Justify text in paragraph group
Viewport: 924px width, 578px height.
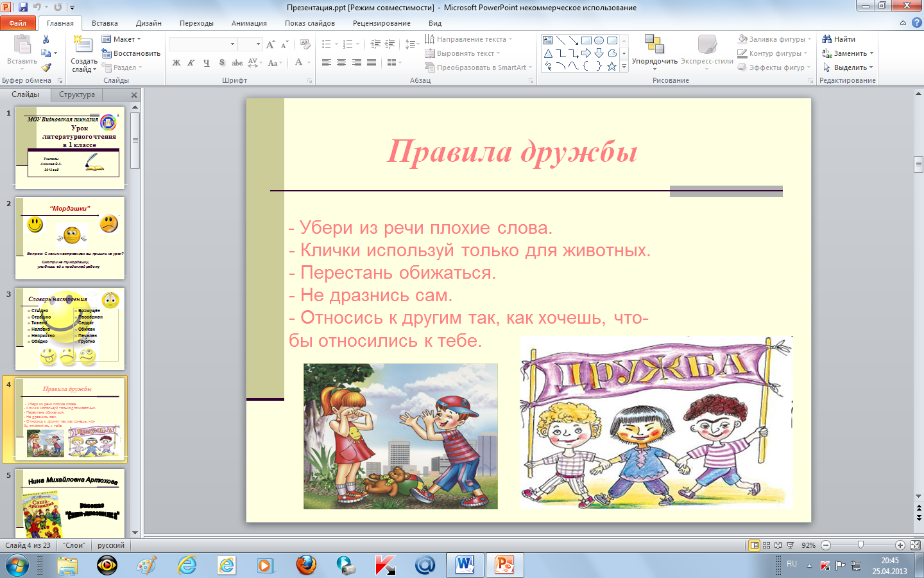371,63
